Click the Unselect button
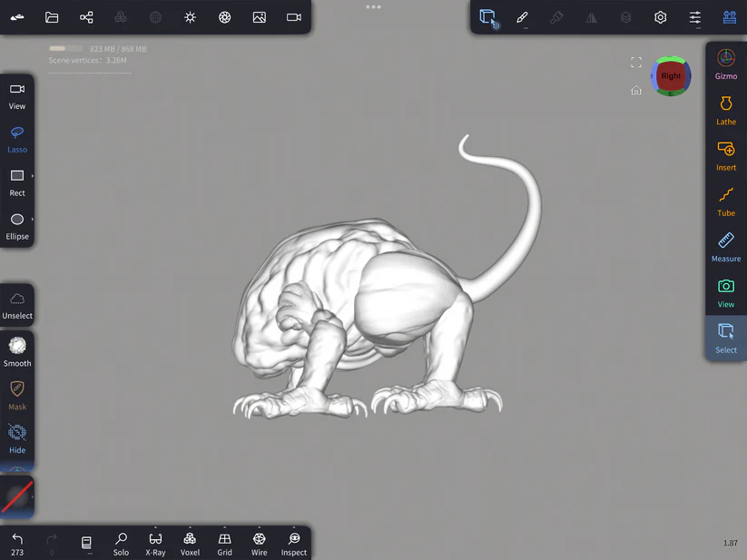Viewport: 747px width, 560px height. click(17, 306)
